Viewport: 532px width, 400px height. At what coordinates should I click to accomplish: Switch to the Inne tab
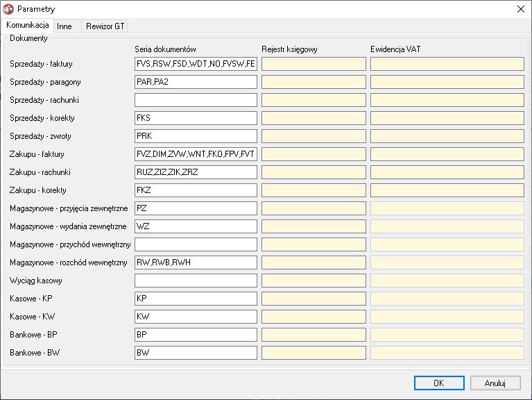(65, 26)
